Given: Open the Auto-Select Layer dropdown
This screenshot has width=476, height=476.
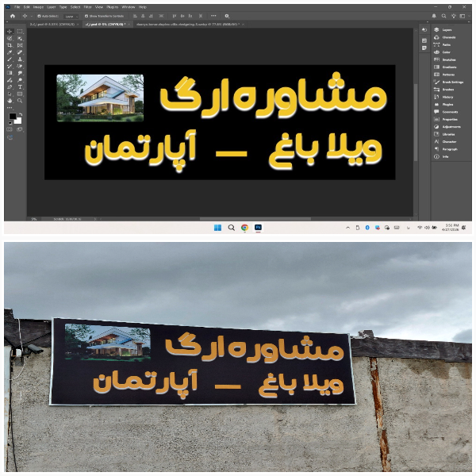Looking at the screenshot, I should (x=71, y=17).
